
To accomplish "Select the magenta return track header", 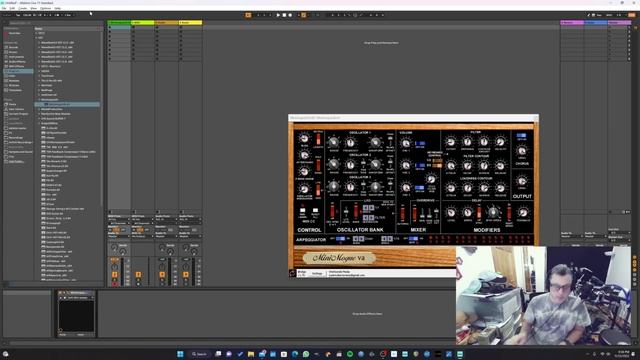I will click(x=572, y=22).
